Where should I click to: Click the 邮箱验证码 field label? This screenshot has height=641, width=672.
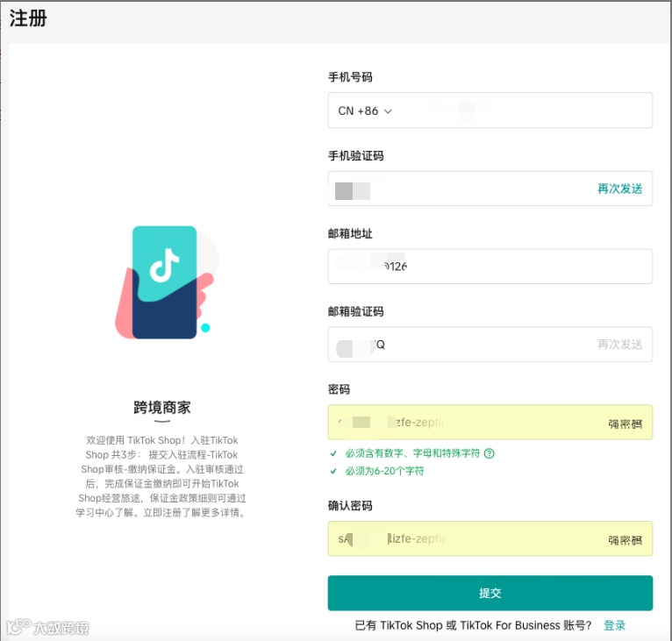(x=355, y=311)
